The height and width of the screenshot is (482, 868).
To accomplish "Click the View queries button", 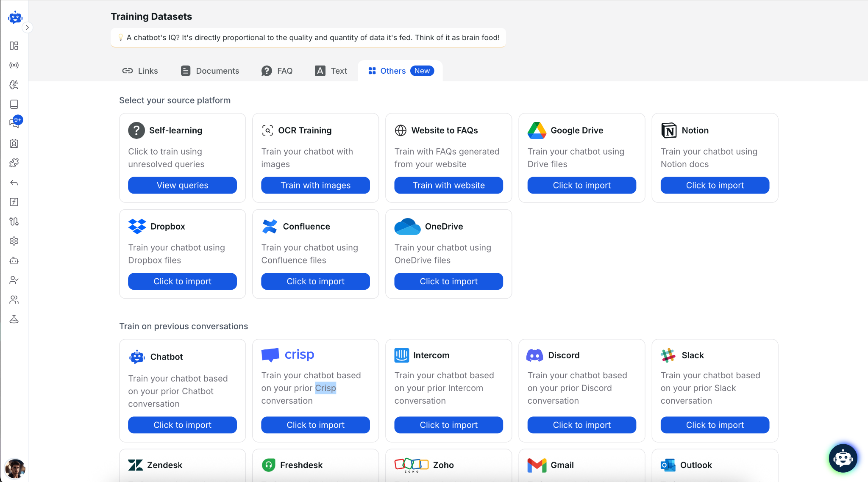I will [x=182, y=186].
